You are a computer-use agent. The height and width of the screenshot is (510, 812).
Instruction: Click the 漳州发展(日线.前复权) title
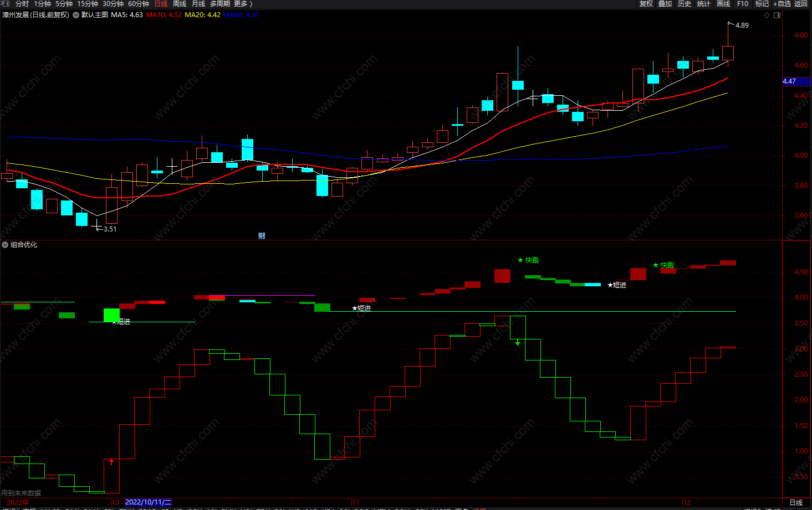coord(36,15)
